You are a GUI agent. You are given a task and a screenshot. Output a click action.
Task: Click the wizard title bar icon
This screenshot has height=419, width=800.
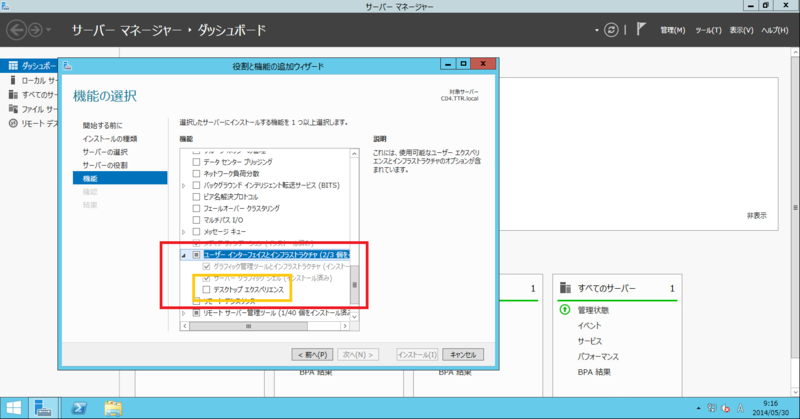67,66
